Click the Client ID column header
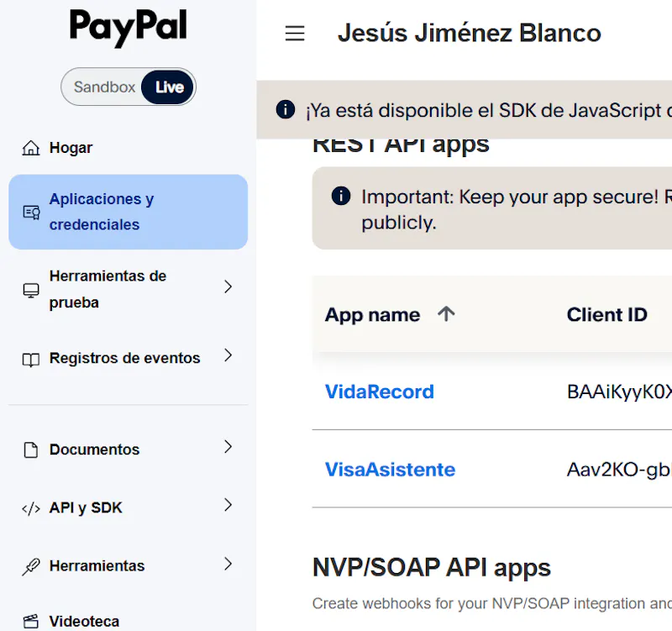Image resolution: width=672 pixels, height=631 pixels. tap(606, 314)
